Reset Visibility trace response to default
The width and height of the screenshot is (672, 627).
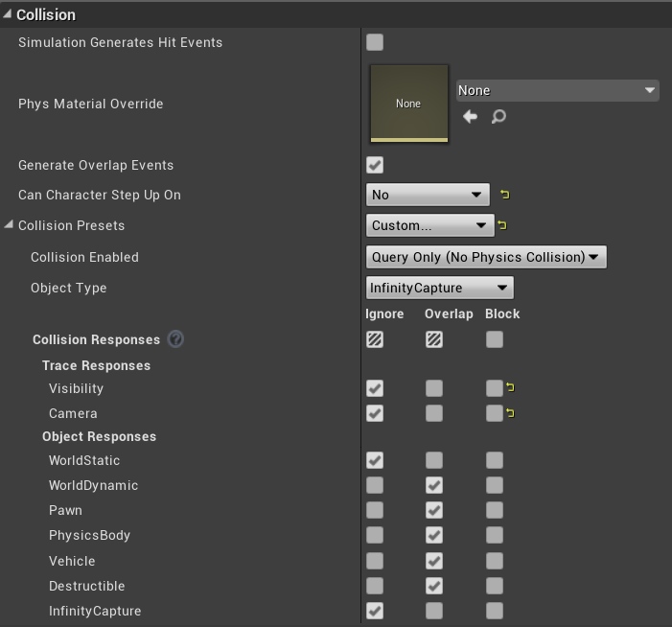click(510, 387)
